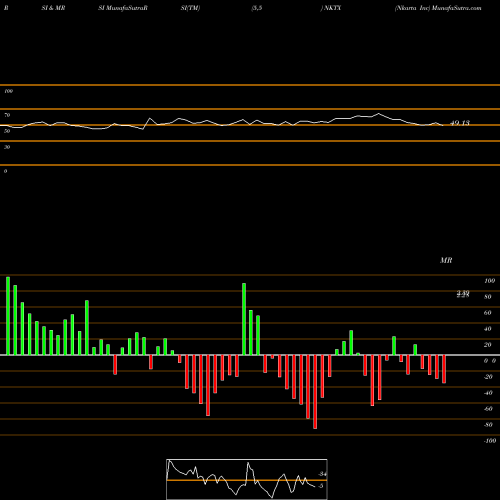Click the MR axis label -80
The width and height of the screenshot is (500, 500).
tap(488, 425)
